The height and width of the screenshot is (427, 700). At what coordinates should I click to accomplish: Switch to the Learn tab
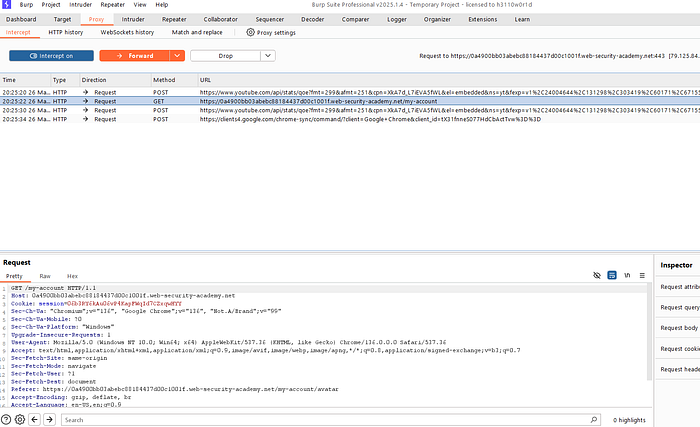(522, 19)
